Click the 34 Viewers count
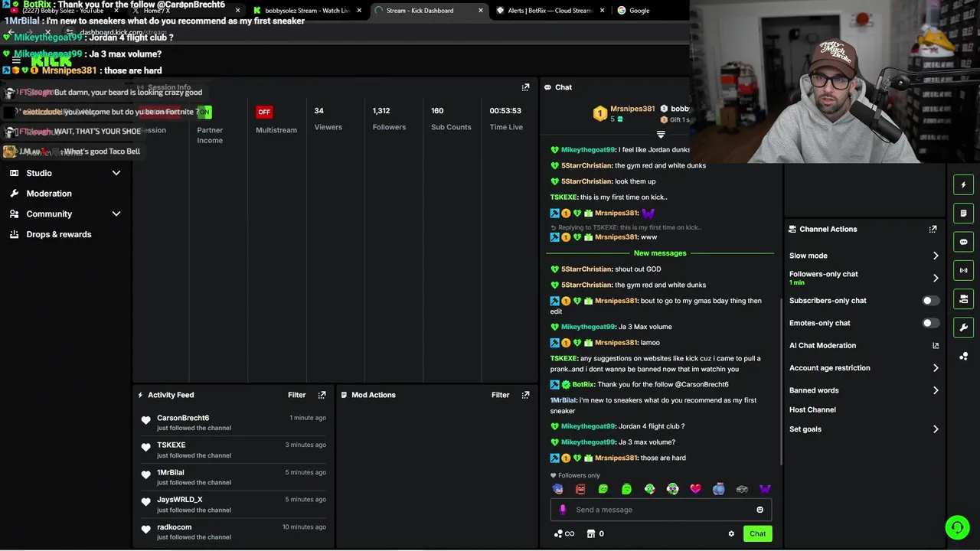 click(x=318, y=111)
